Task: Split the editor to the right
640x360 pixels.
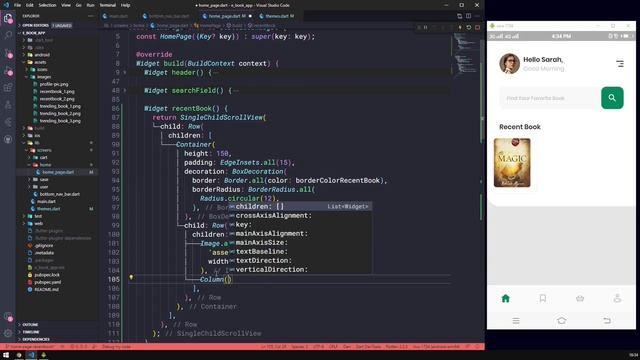Action: coord(468,16)
